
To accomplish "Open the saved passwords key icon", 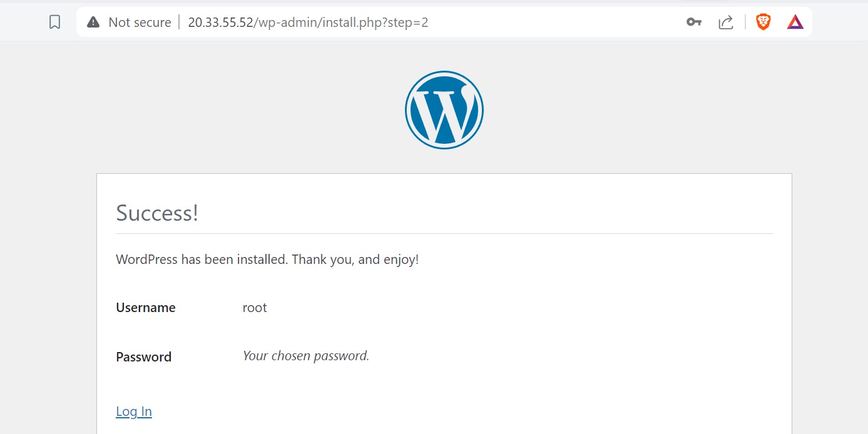I will tap(693, 23).
